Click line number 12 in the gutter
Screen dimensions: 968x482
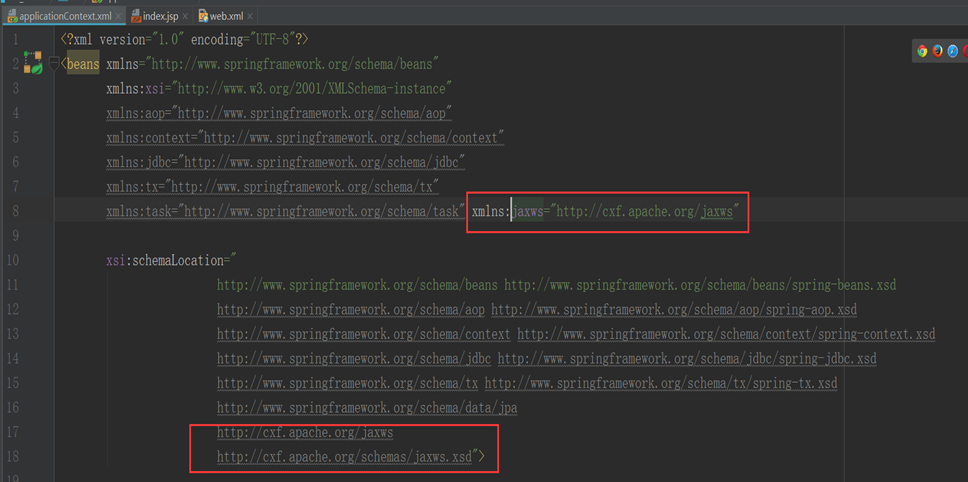(12, 310)
